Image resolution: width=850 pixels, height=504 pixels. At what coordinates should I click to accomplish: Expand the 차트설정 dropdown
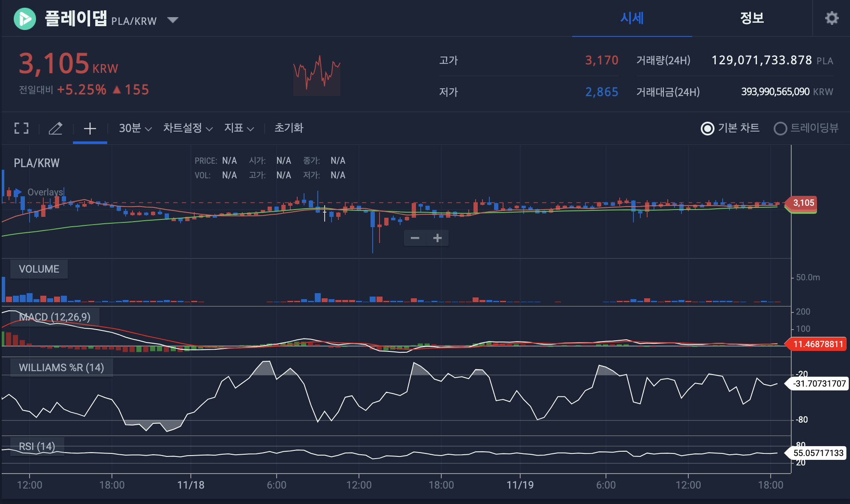[x=188, y=128]
